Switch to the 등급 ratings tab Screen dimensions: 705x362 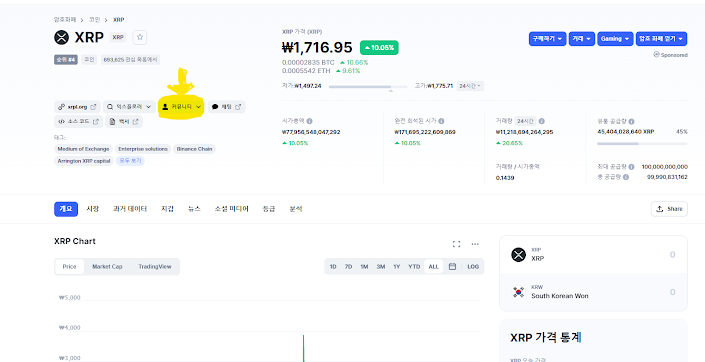pyautogui.click(x=269, y=209)
